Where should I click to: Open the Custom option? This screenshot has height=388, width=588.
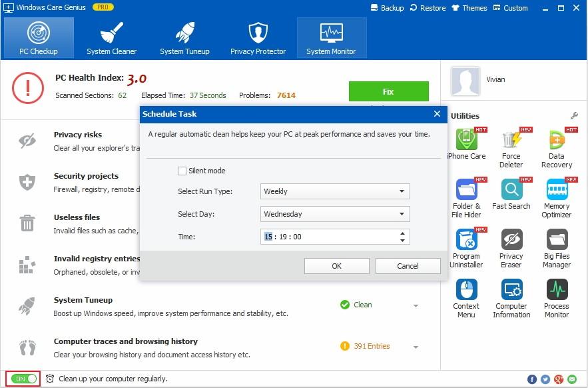510,8
